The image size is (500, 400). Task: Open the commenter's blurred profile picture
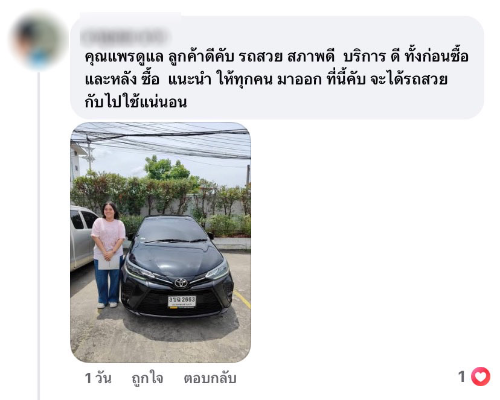tap(38, 41)
